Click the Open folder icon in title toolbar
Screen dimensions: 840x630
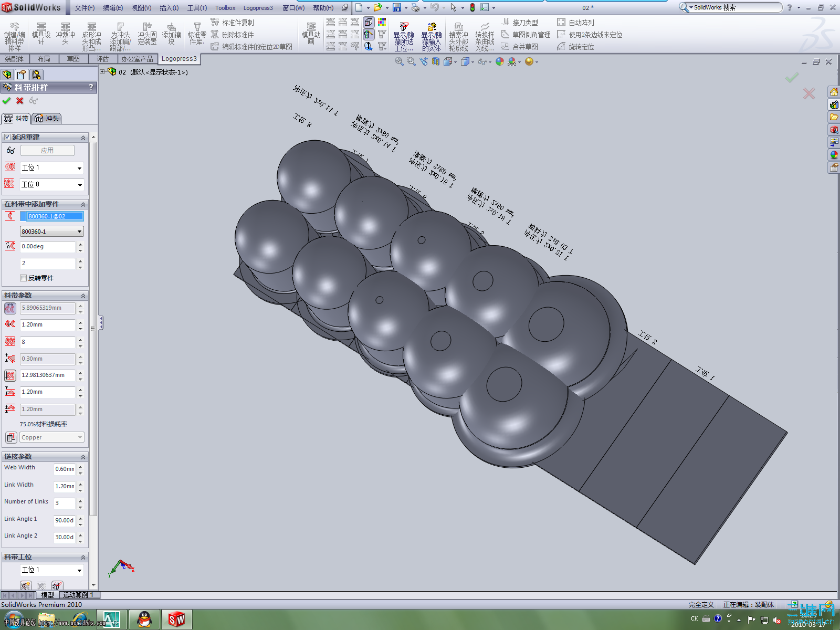tap(377, 7)
